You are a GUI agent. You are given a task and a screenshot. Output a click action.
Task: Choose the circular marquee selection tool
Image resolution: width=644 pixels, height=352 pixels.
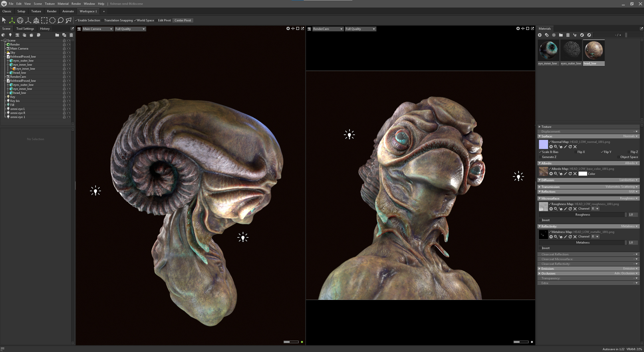(52, 20)
